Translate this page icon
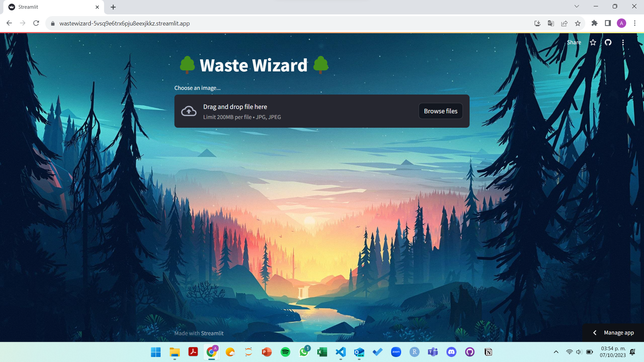 point(551,23)
